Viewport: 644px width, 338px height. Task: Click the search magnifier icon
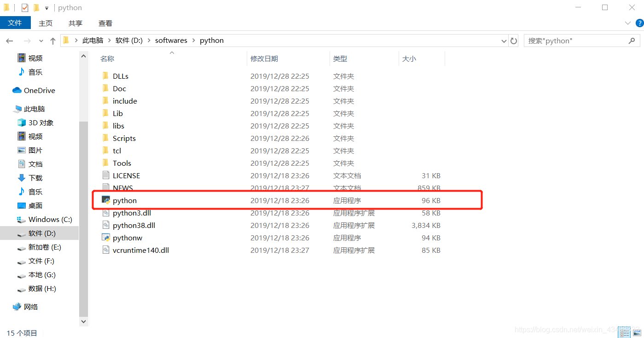point(632,41)
